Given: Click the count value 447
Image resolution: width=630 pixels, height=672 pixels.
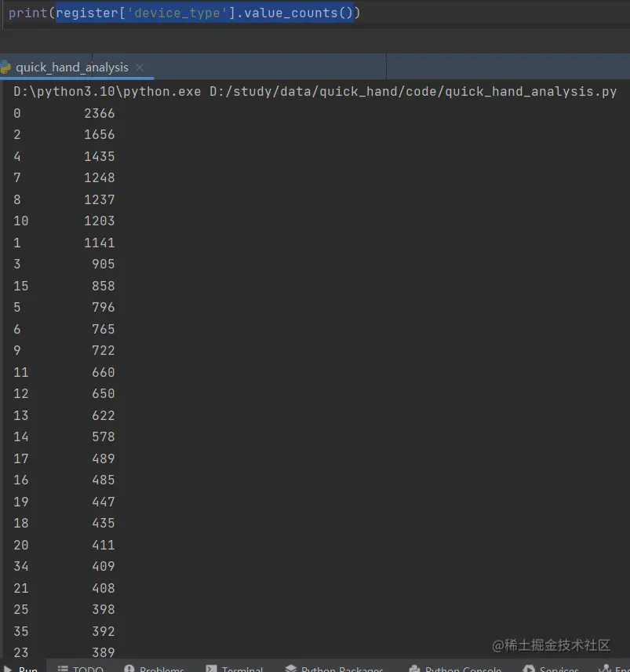Looking at the screenshot, I should click(x=104, y=502).
